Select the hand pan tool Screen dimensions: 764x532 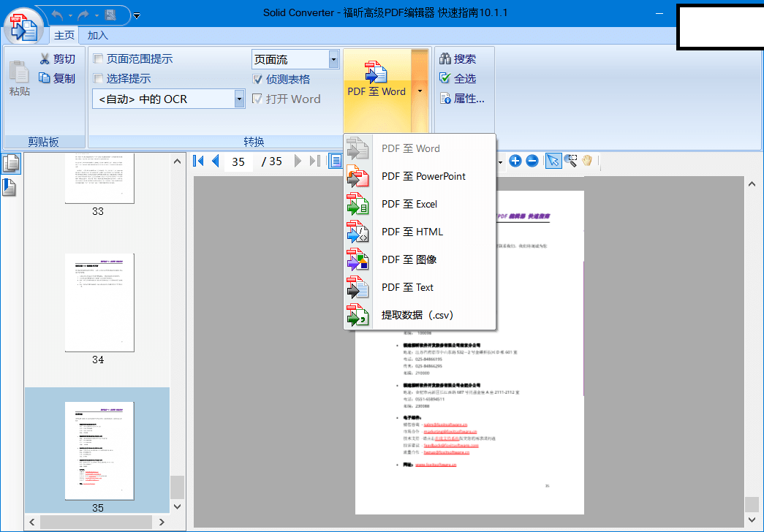pyautogui.click(x=587, y=161)
